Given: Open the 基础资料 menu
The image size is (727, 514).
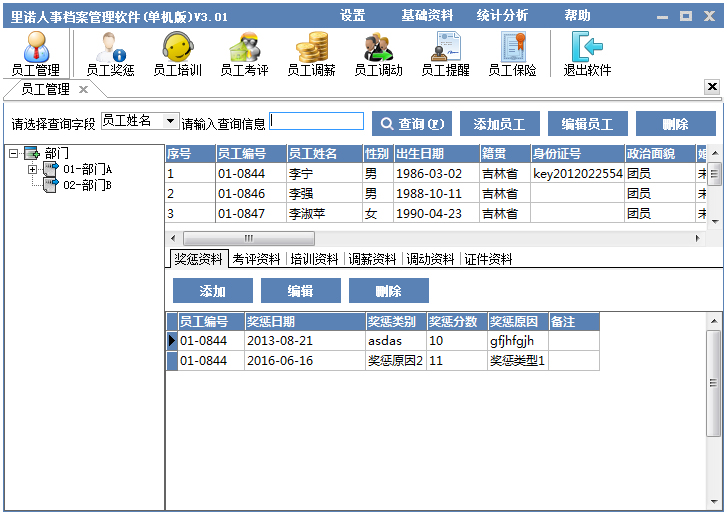Looking at the screenshot, I should pos(427,15).
